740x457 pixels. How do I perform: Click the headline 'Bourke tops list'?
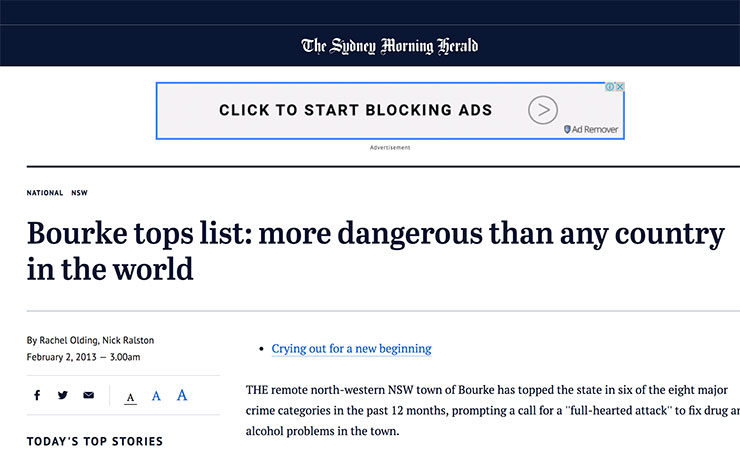coord(376,251)
